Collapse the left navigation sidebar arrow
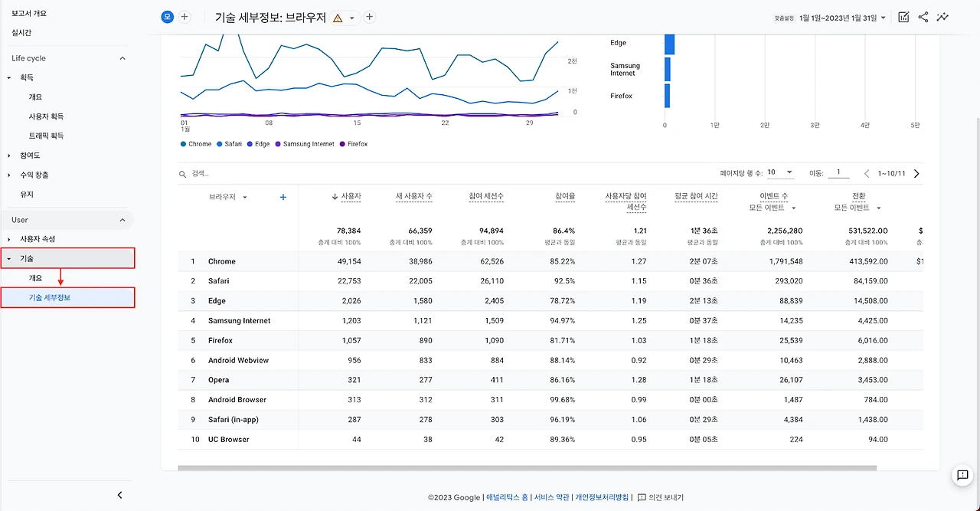Screen dimensions: 980x511 119,495
